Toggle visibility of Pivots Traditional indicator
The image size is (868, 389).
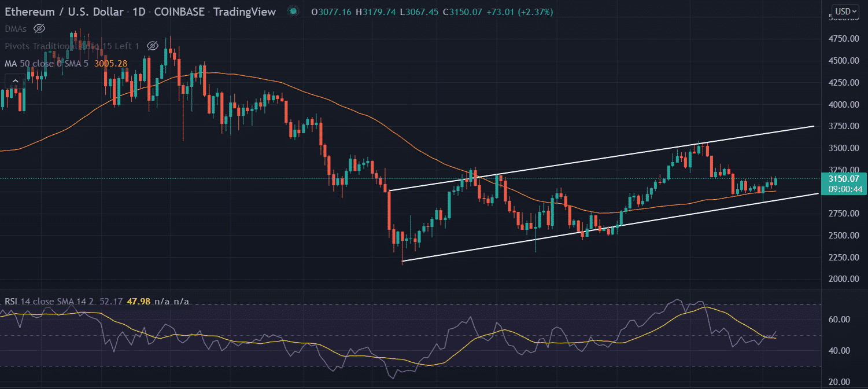tap(152, 46)
